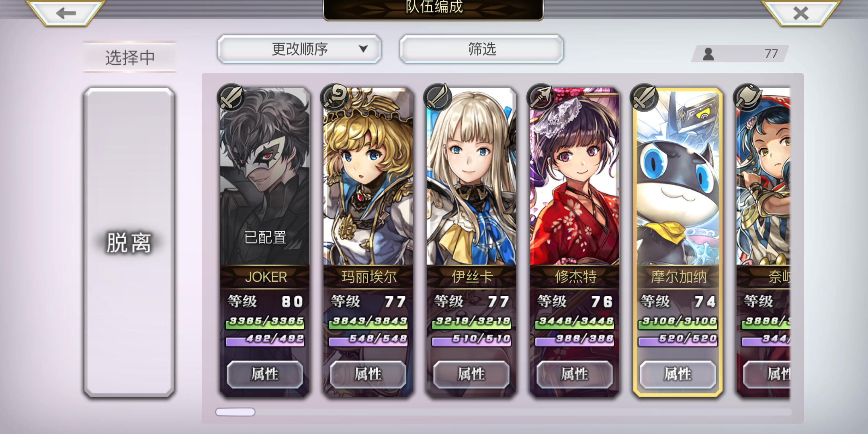This screenshot has width=868, height=434.
Task: Expand the sort order dropdown arrow
Action: pyautogui.click(x=363, y=49)
